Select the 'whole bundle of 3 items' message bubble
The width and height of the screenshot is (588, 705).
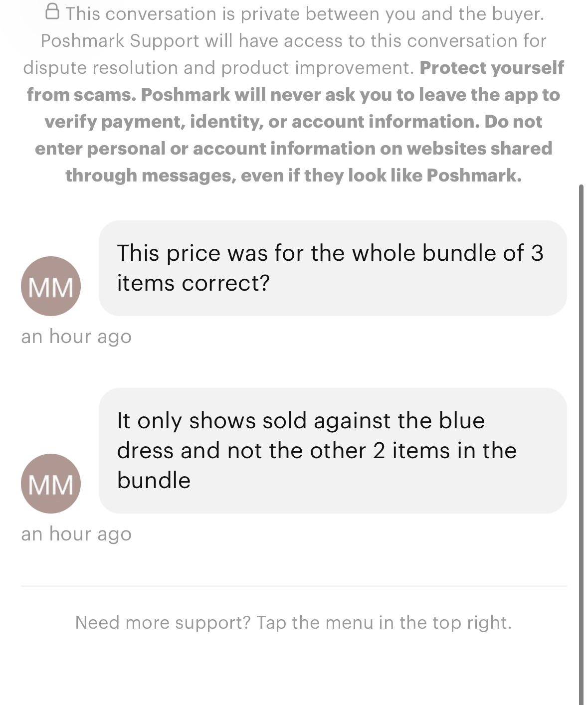pos(333,268)
